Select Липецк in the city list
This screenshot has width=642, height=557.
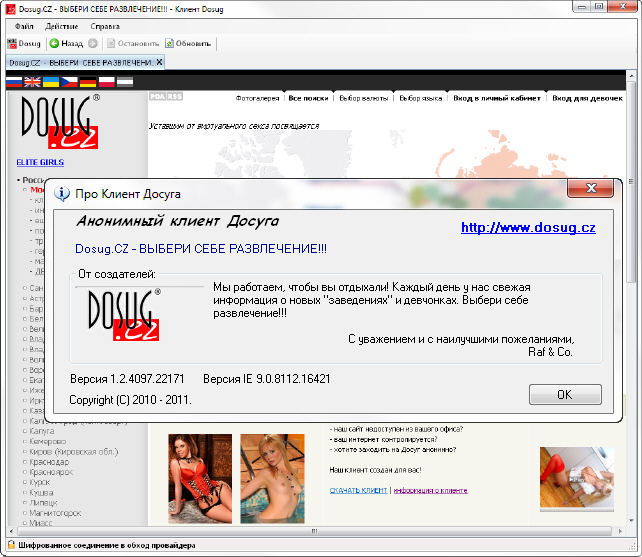point(43,503)
